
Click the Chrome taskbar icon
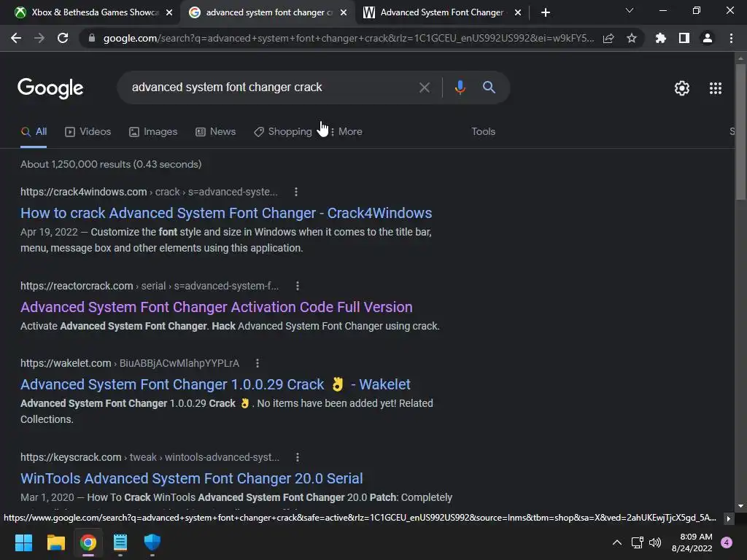point(88,542)
